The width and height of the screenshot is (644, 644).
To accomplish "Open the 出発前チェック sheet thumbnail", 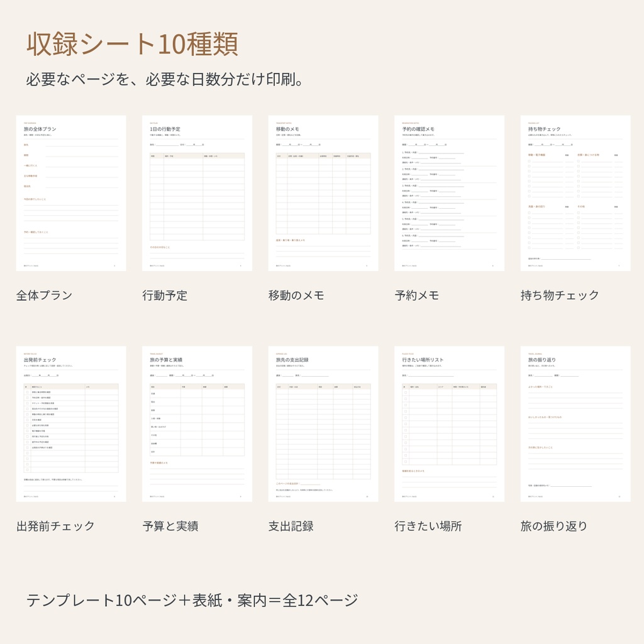I will (x=71, y=424).
